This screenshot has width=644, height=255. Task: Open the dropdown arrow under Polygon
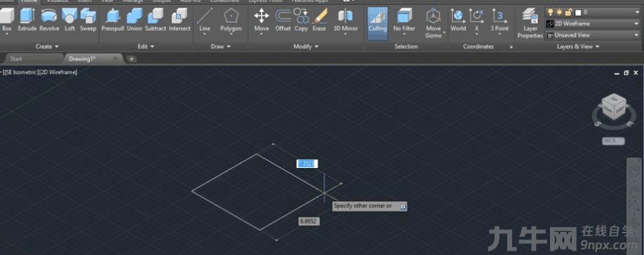click(231, 34)
